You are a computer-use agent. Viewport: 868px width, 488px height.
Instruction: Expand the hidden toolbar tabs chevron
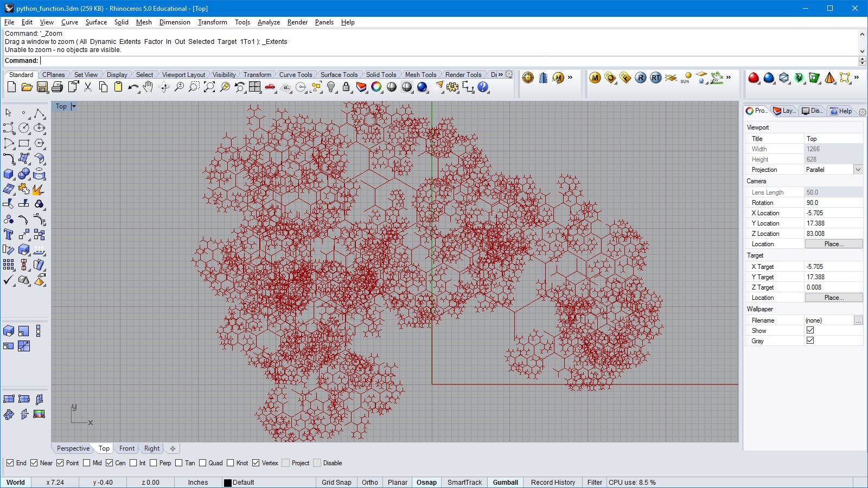[500, 75]
